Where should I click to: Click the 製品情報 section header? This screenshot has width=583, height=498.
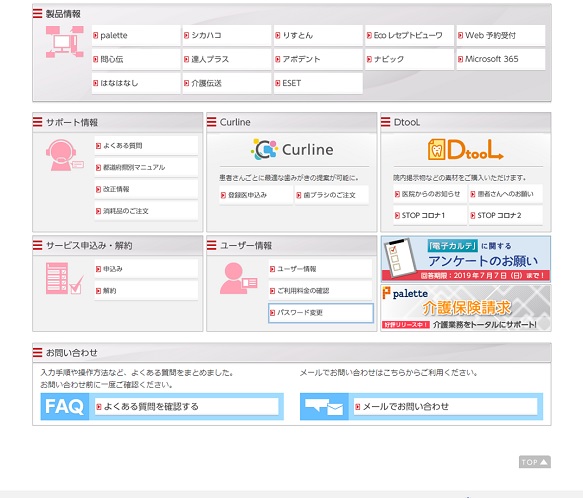63,14
